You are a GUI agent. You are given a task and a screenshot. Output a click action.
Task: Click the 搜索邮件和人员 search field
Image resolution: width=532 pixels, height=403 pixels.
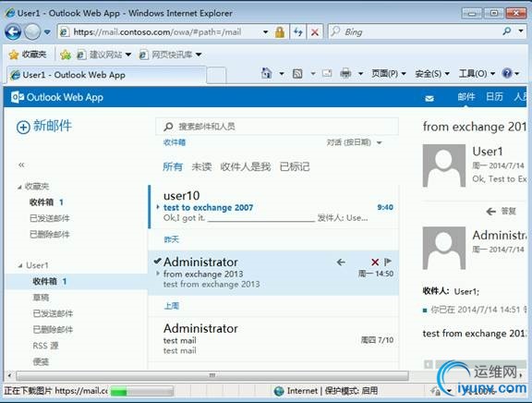click(277, 127)
